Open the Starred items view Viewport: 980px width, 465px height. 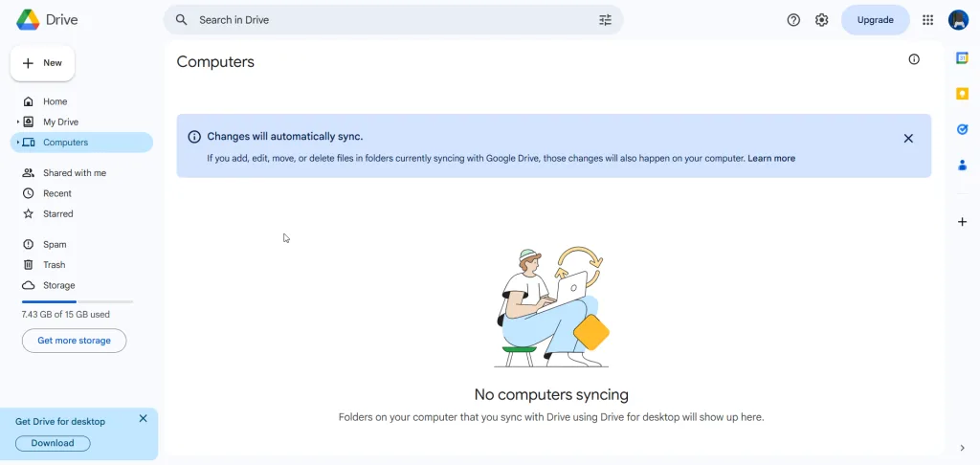coord(81,213)
